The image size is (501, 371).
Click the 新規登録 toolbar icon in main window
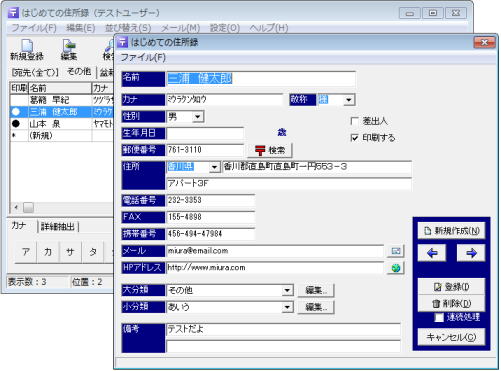tap(27, 49)
